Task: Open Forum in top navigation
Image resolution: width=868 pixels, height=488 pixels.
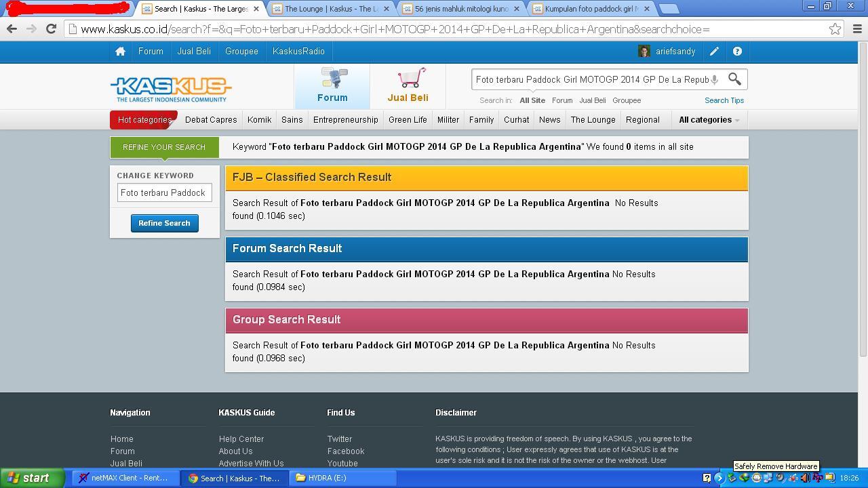Action: (151, 52)
